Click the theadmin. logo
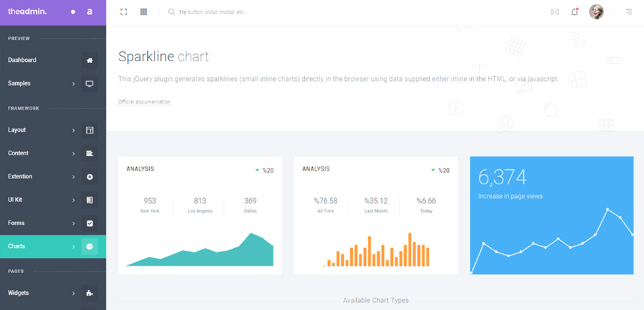644x310 pixels. pyautogui.click(x=28, y=12)
